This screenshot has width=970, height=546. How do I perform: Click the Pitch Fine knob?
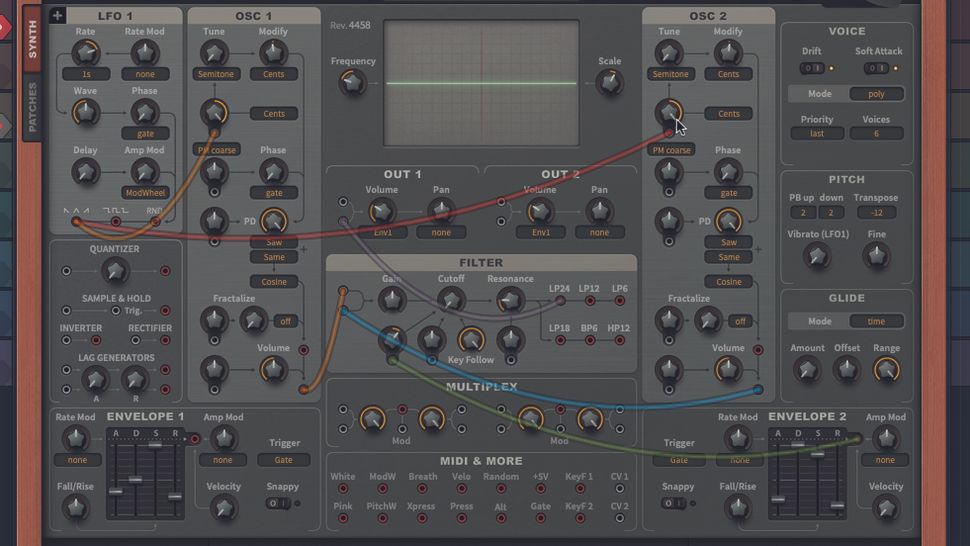[x=877, y=255]
